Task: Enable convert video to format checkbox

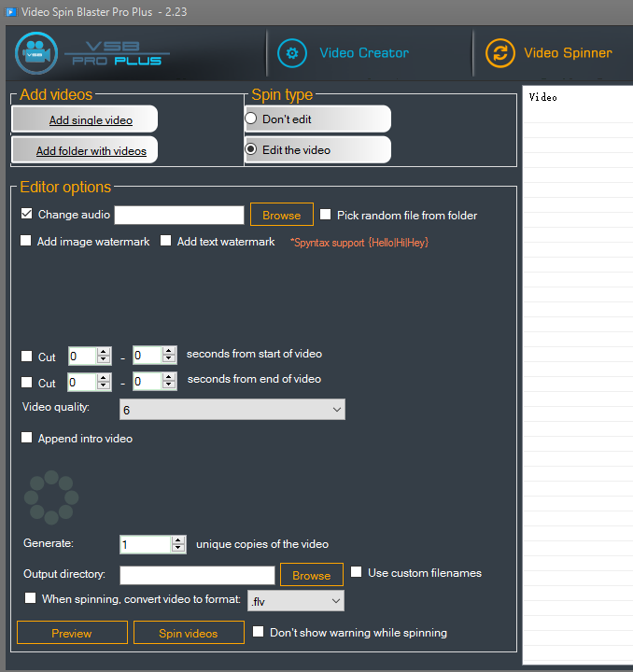Action: (x=30, y=598)
